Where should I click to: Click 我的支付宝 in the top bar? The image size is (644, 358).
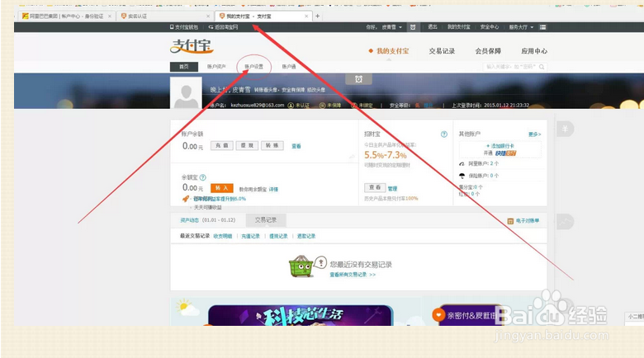(458, 27)
